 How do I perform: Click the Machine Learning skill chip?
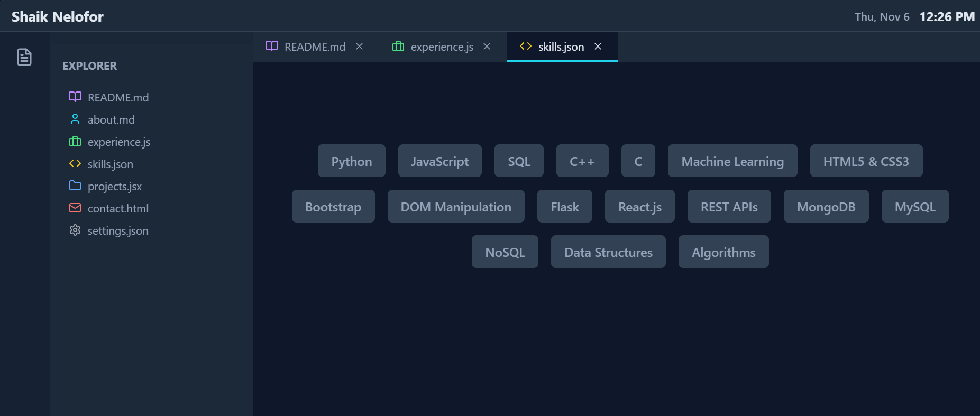(732, 161)
